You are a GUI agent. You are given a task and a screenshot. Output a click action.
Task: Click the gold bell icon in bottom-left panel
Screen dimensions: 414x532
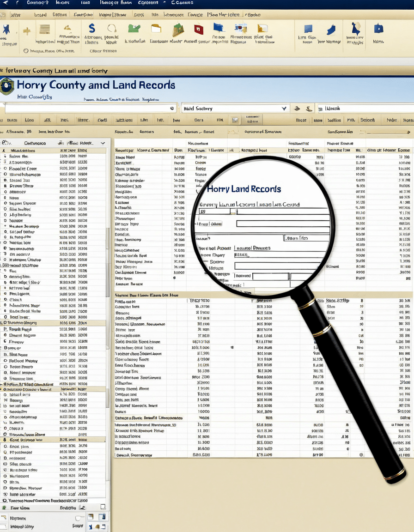click(x=98, y=527)
